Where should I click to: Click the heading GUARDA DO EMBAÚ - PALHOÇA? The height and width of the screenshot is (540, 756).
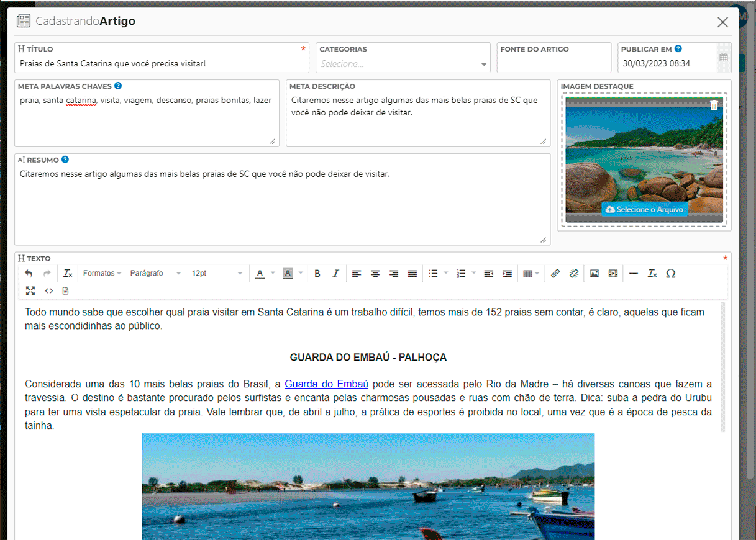(368, 358)
